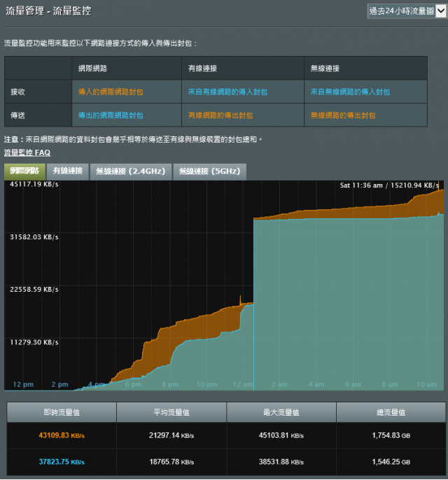Click the 6 am time label
The height and width of the screenshot is (480, 448).
(353, 385)
